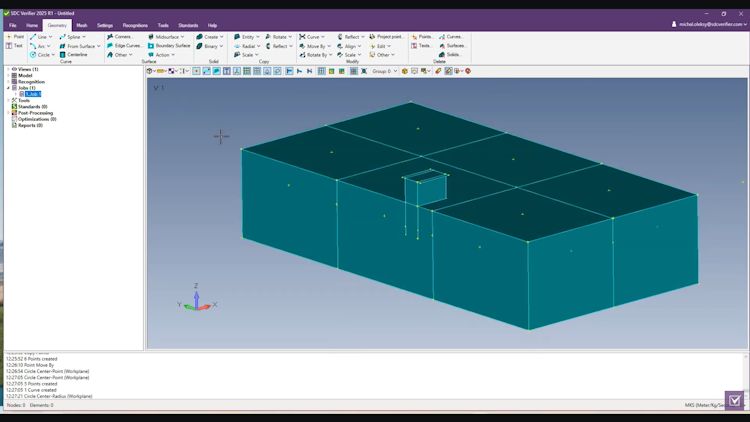Image resolution: width=750 pixels, height=422 pixels.
Task: Click the Point tool in the ribbon
Action: [15, 37]
